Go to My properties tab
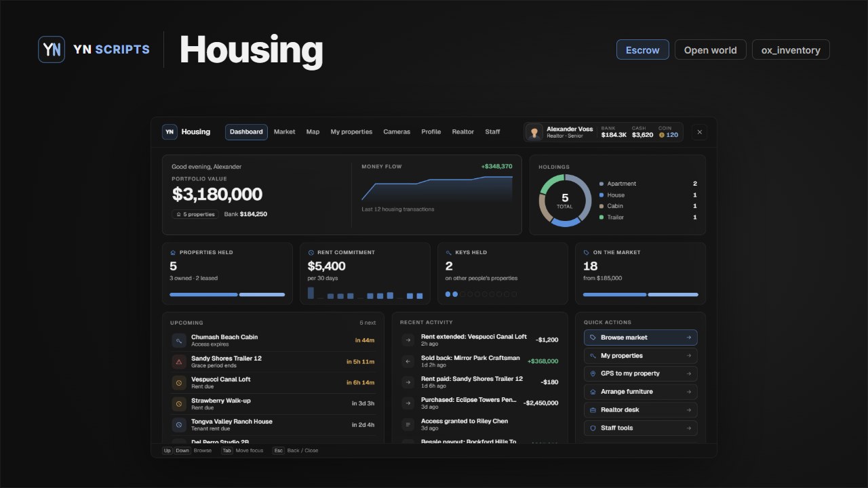Screen dimensions: 868x488 click(351, 132)
